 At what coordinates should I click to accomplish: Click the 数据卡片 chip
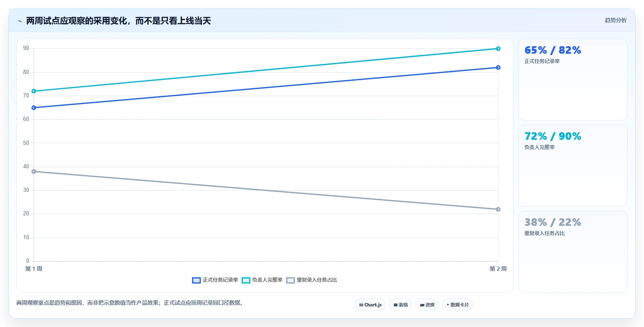[458, 305]
